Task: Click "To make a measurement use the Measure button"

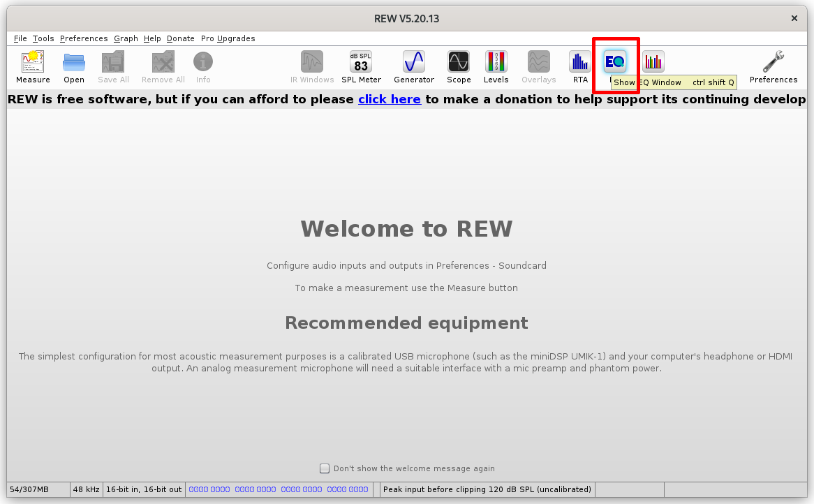Action: pyautogui.click(x=406, y=288)
